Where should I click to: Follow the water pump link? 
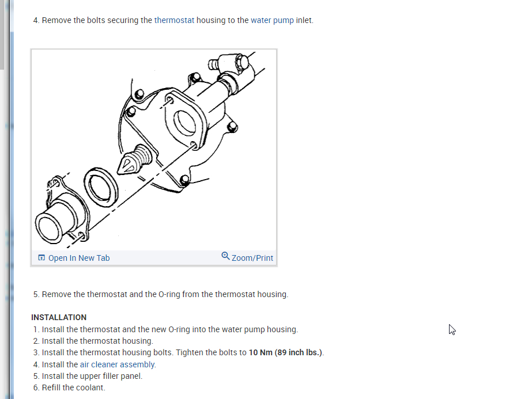click(x=272, y=20)
